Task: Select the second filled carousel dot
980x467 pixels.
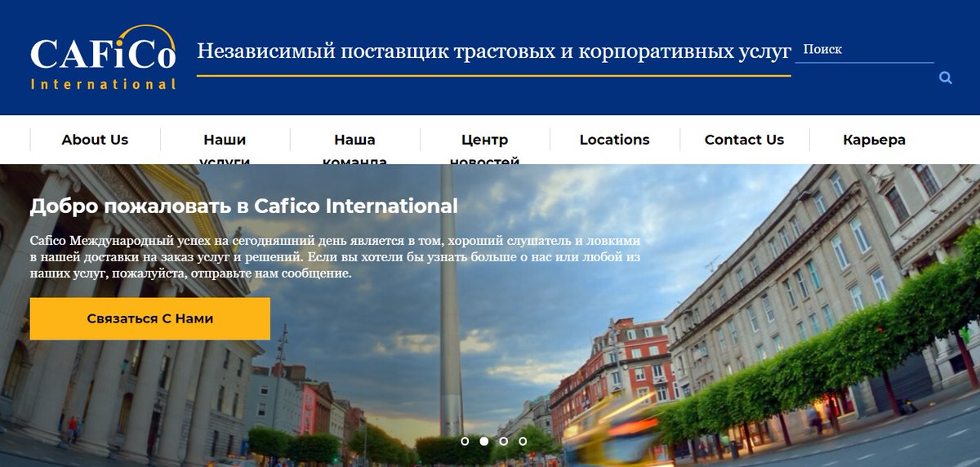Action: pyautogui.click(x=483, y=441)
